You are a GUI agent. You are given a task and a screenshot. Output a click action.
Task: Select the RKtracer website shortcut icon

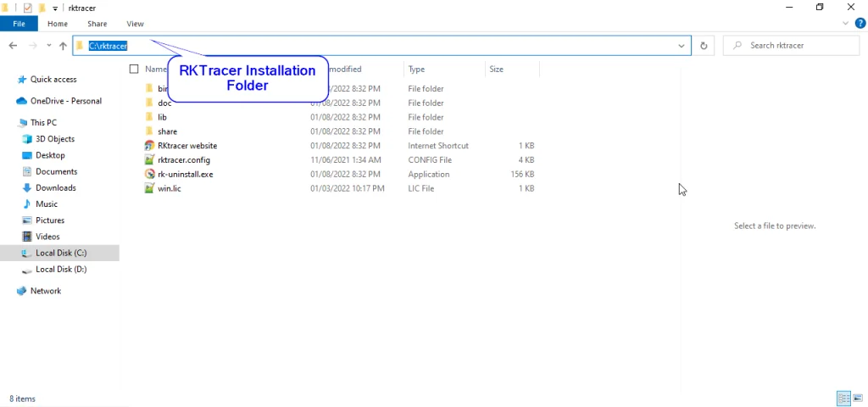[x=149, y=146]
